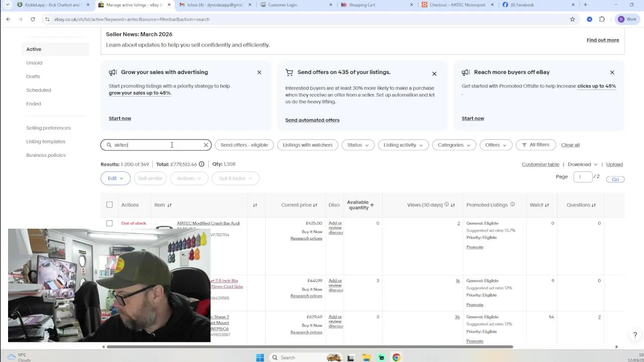Click Send automated offers link
This screenshot has width=644, height=362.
coord(312,120)
